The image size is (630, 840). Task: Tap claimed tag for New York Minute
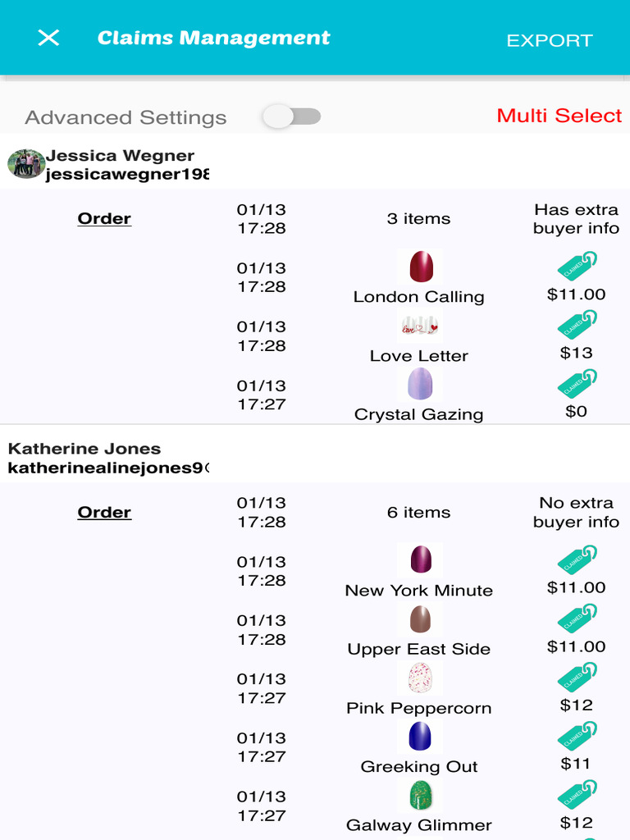coord(577,559)
